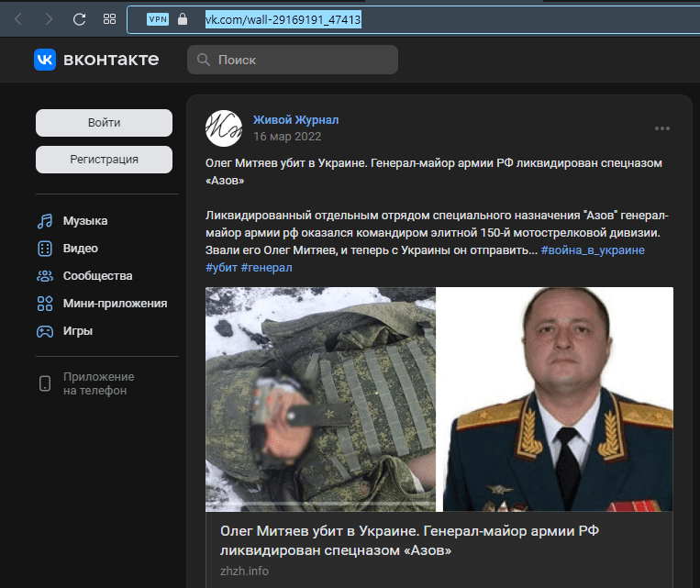Click the #война_в_украине hashtag
The image size is (700, 588).
593,250
